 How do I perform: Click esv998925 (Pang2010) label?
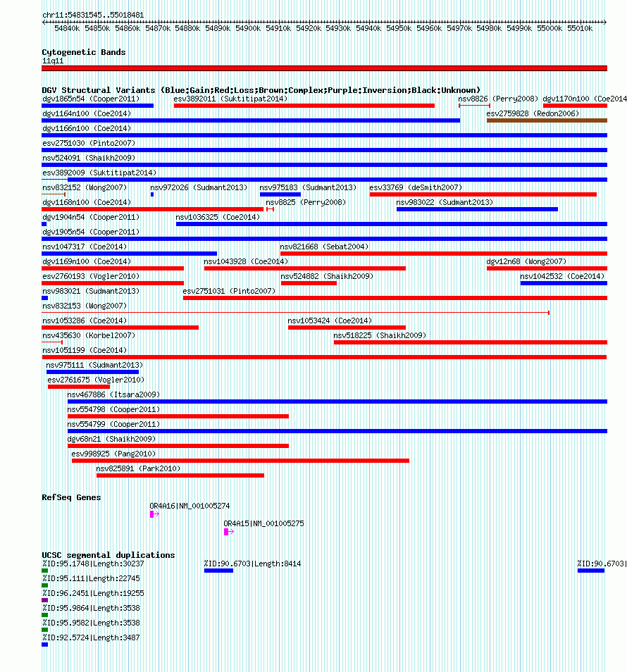(113, 454)
